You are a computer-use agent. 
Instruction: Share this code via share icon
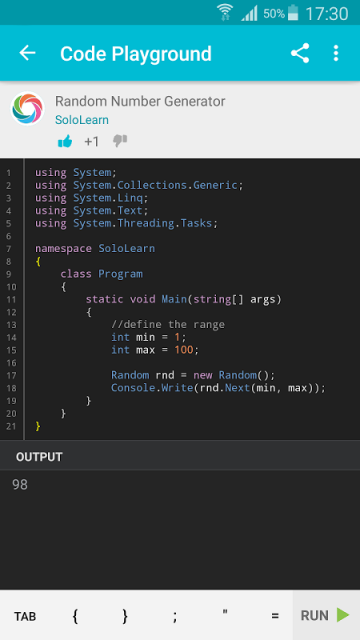pos(300,53)
